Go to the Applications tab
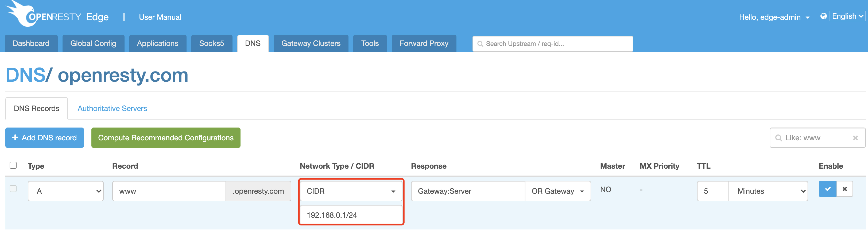This screenshot has width=868, height=238. (x=158, y=43)
